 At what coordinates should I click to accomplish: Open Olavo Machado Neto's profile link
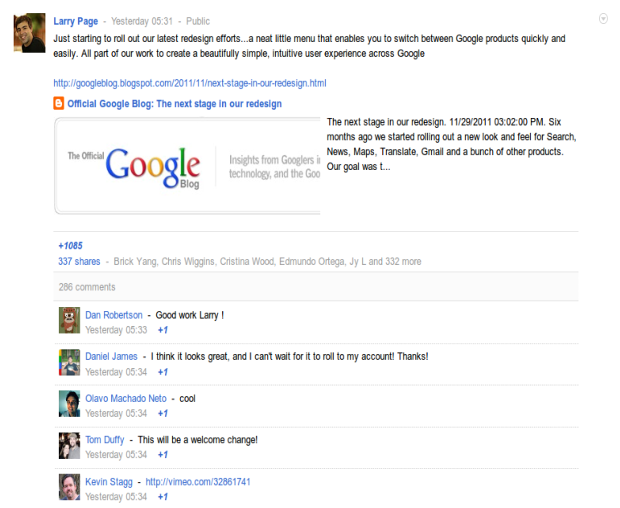126,398
